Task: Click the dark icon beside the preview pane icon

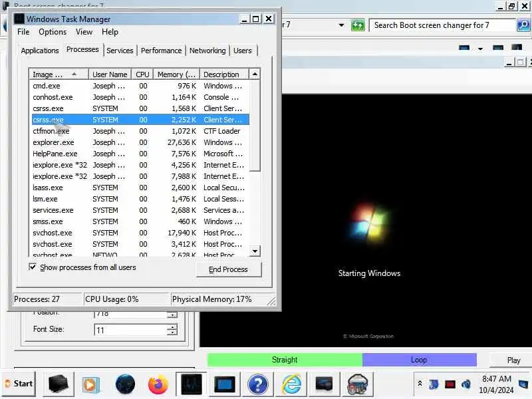Action: coord(517,47)
